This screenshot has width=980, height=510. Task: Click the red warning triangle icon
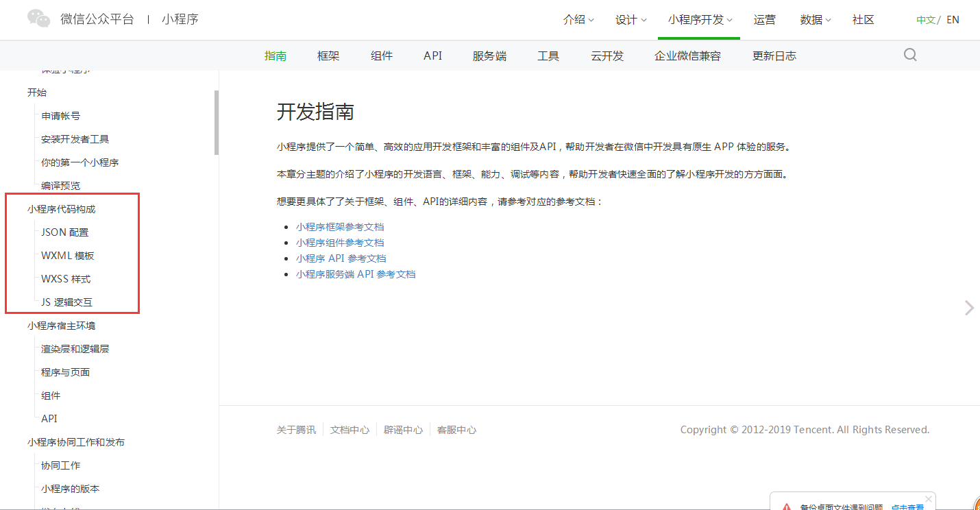(x=786, y=507)
